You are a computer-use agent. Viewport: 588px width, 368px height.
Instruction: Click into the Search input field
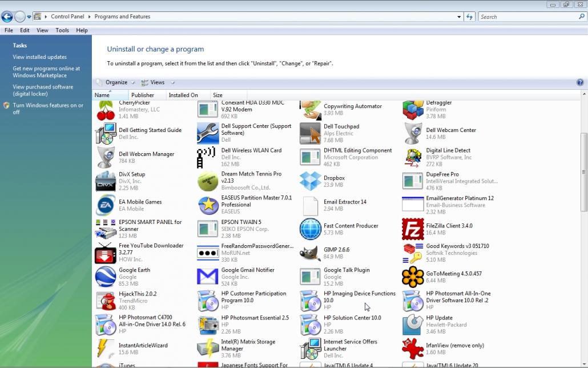click(529, 17)
